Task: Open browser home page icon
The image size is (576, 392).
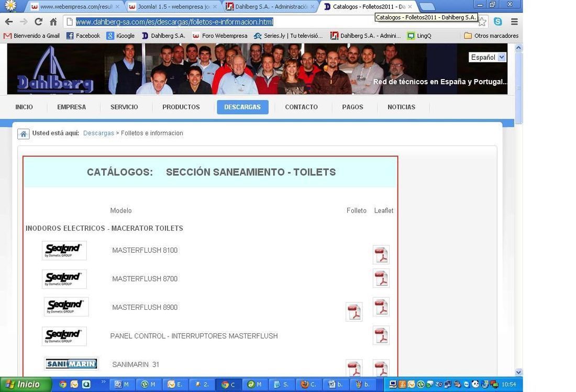Action: click(x=53, y=21)
